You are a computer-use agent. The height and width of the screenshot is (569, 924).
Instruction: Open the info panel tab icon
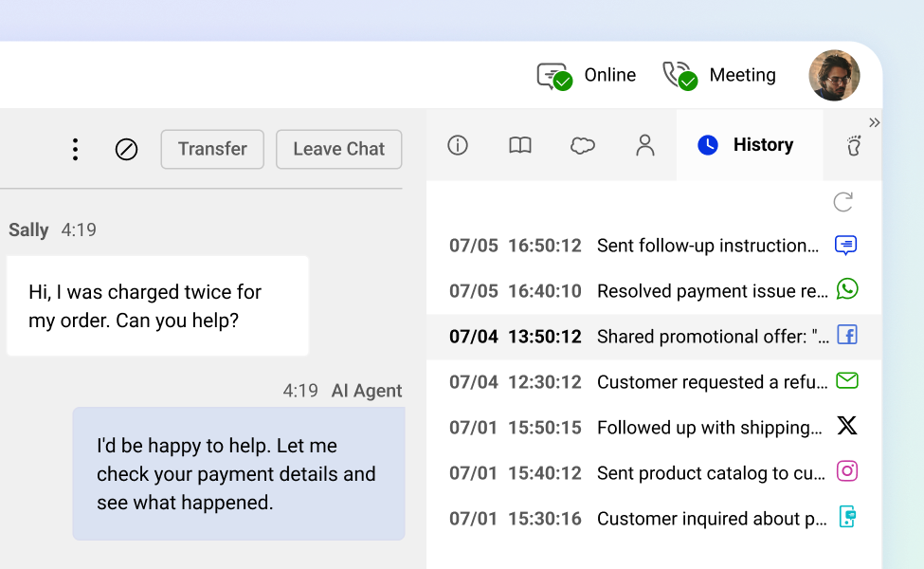[x=458, y=145]
